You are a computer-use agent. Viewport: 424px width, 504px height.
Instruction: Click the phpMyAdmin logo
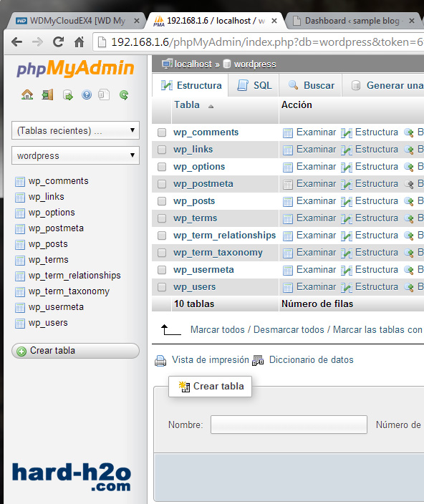[75, 68]
